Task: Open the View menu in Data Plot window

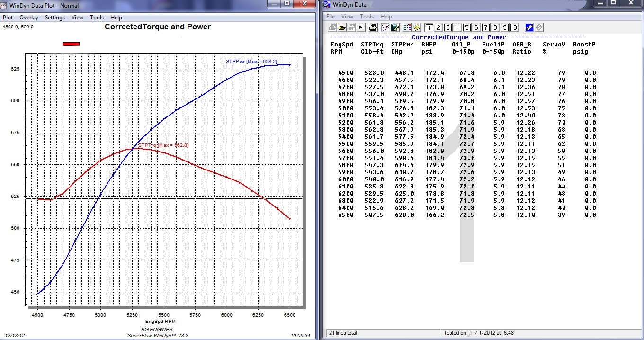Action: coord(77,18)
